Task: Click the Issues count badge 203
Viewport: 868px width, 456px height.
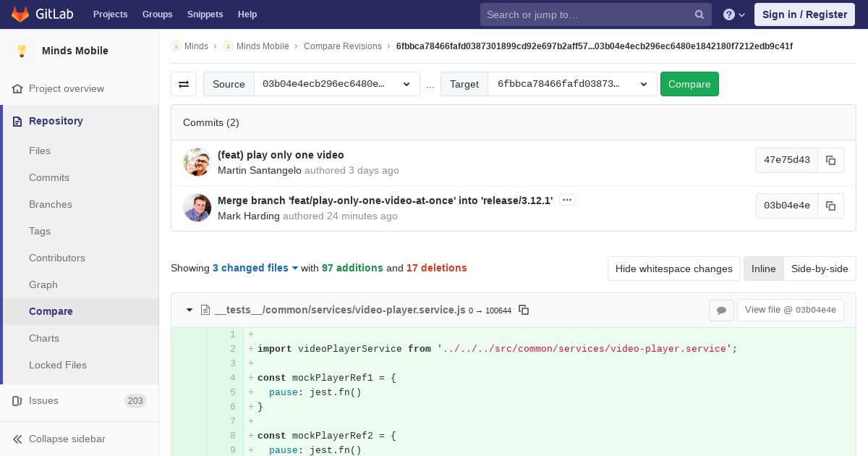Action: click(x=135, y=400)
